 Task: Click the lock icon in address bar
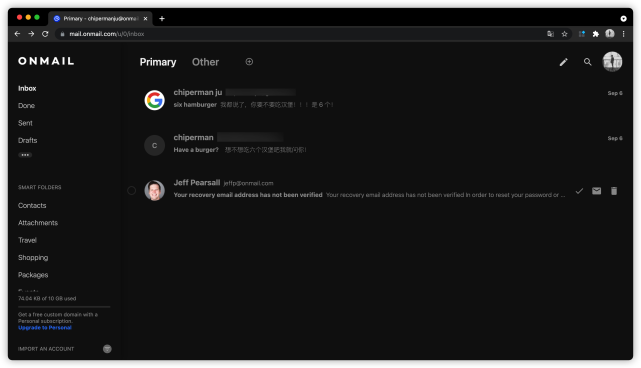[63, 34]
